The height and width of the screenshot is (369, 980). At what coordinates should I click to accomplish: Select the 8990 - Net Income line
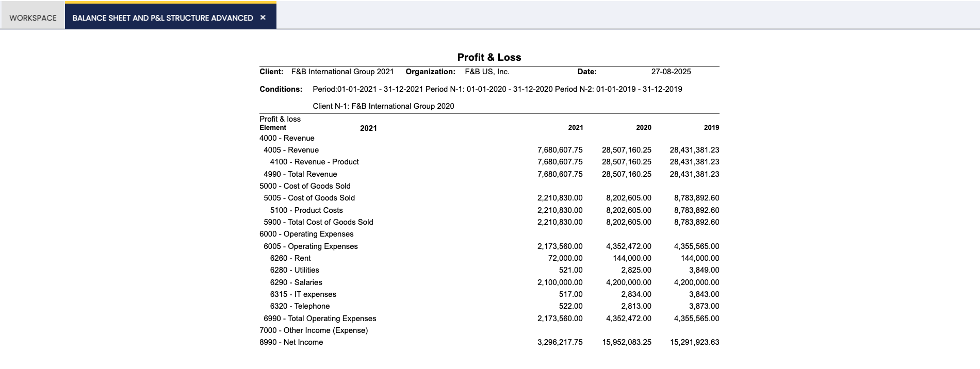291,342
